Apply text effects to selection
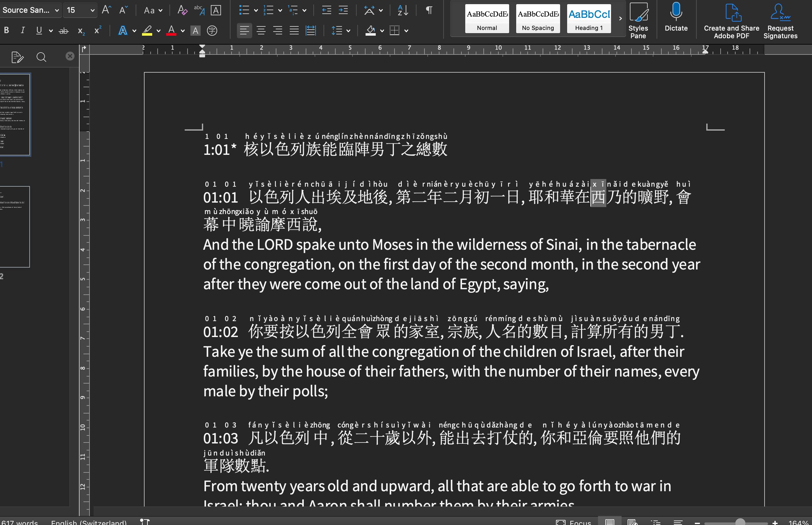This screenshot has width=812, height=525. 123,31
